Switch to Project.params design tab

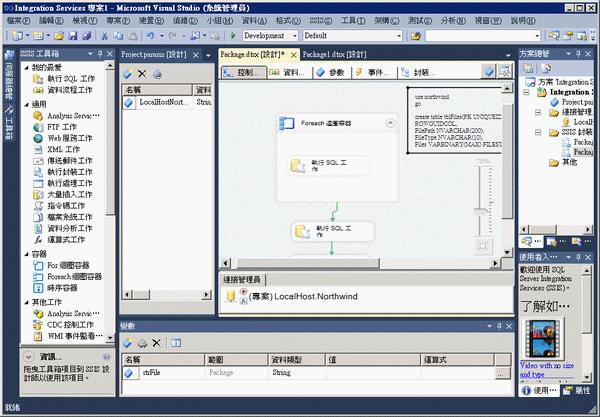(153, 55)
